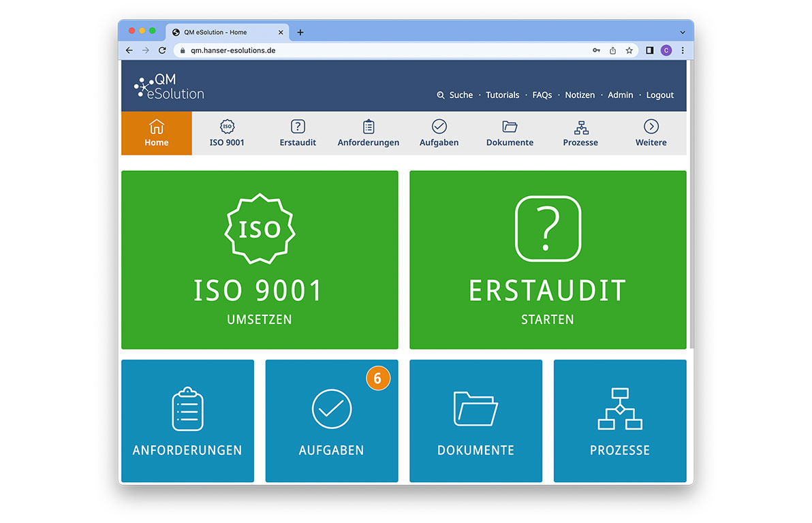812x523 pixels.
Task: Click the Anforderungen clipboard icon in the menu bar
Action: click(x=369, y=127)
